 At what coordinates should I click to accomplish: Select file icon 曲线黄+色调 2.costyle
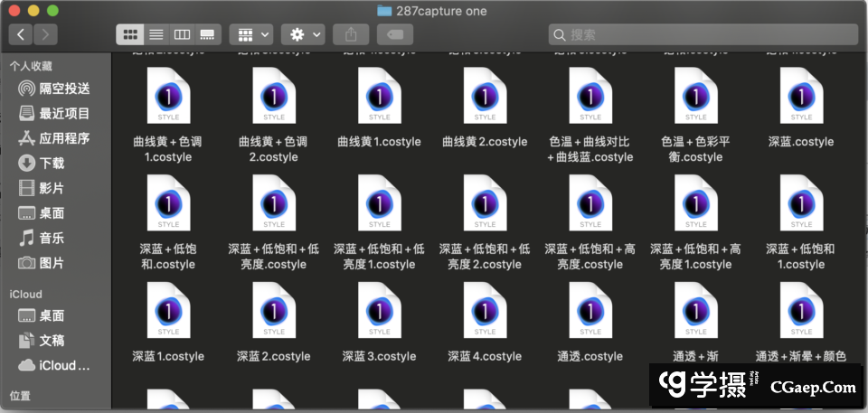(274, 95)
